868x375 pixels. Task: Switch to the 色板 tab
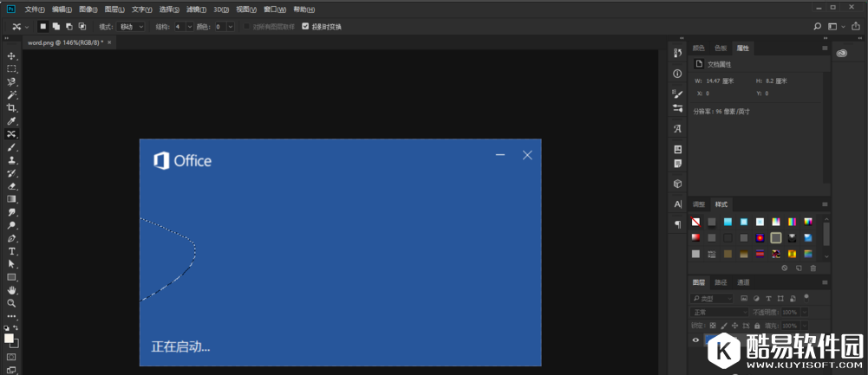coord(721,48)
